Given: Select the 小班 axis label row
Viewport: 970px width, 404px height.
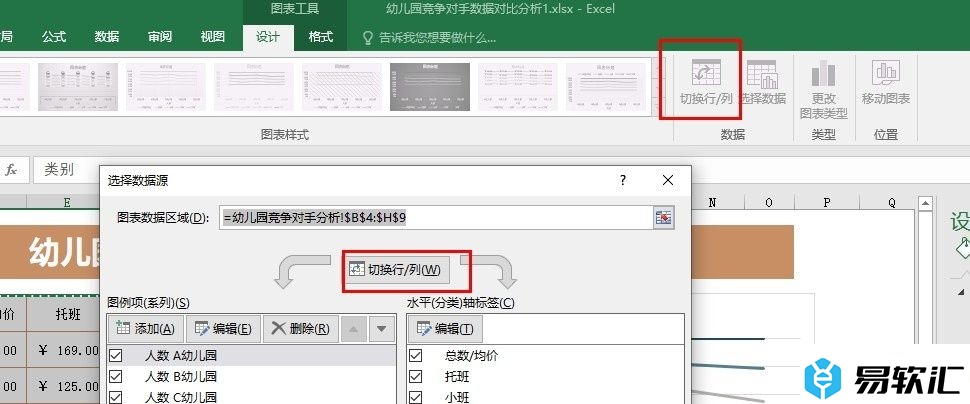Looking at the screenshot, I should (x=546, y=397).
